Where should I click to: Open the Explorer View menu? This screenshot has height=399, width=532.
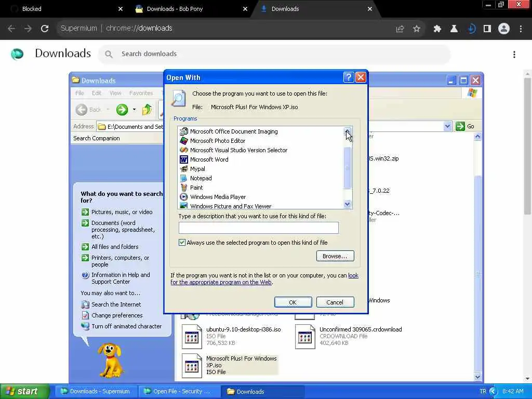point(115,93)
